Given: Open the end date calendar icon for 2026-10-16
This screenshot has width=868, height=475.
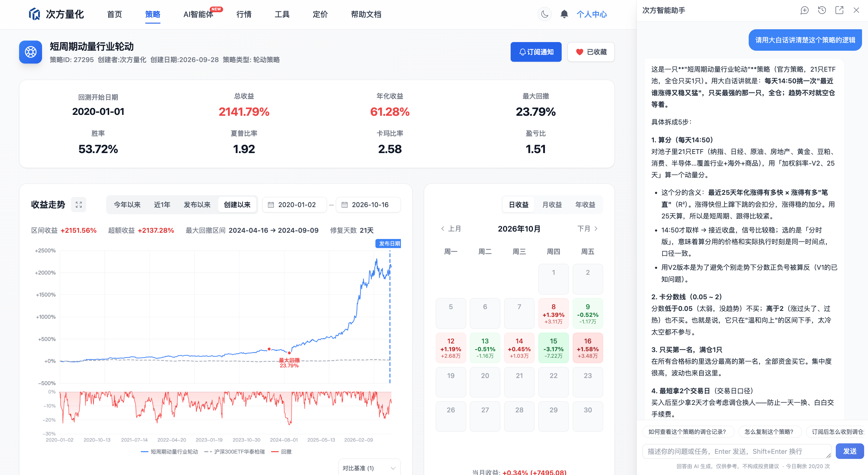Looking at the screenshot, I should [345, 205].
